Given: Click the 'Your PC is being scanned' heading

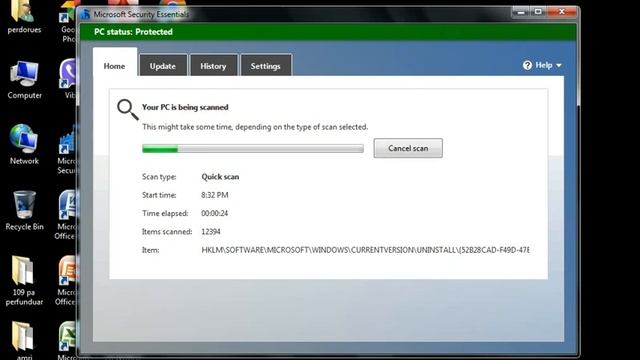Looking at the screenshot, I should click(x=185, y=107).
